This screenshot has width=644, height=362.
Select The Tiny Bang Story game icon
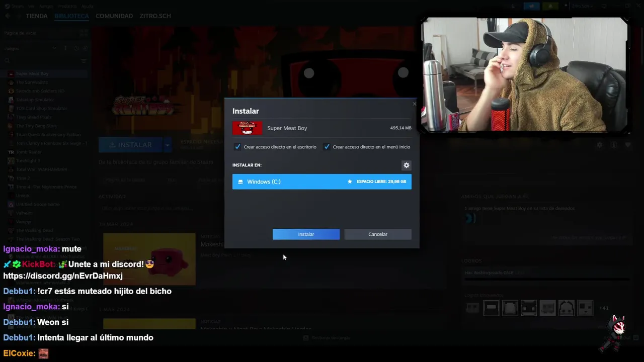11,126
